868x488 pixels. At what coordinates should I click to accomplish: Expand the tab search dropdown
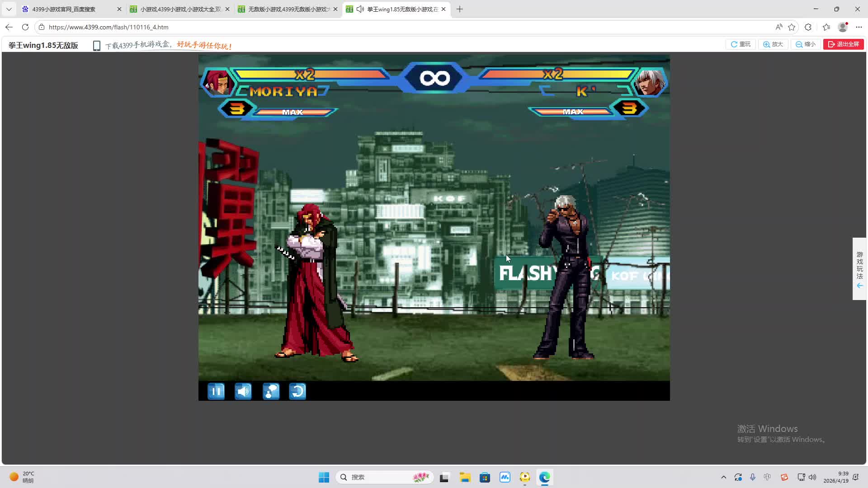(x=9, y=9)
